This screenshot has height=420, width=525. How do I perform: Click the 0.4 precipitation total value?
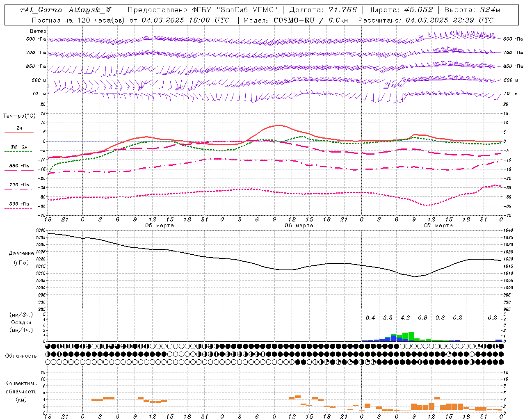370,318
